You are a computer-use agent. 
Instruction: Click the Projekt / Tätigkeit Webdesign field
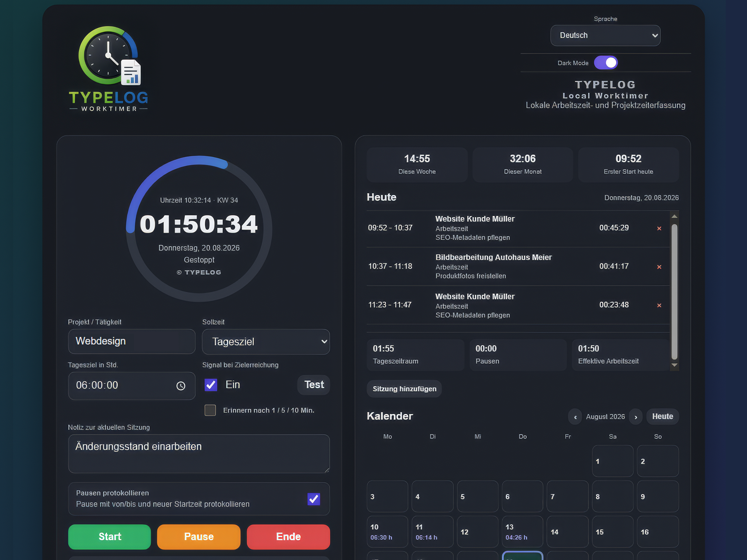[132, 341]
